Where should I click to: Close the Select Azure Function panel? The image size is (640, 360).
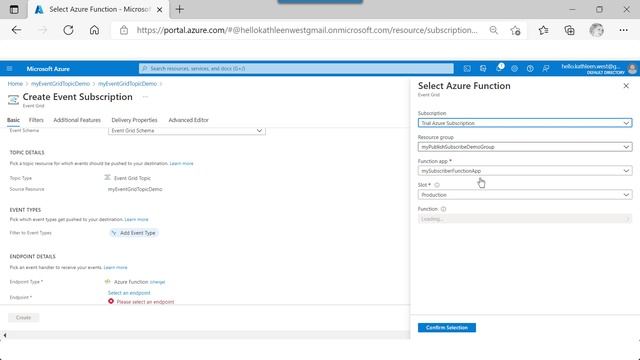626,86
